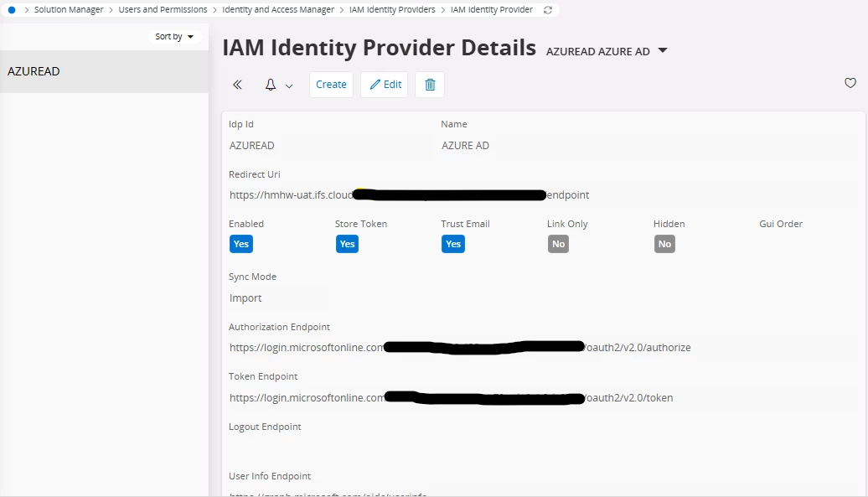Viewport: 868px width, 497px height.
Task: Click IAM Identity Provider breadcrumb item
Action: coord(492,10)
